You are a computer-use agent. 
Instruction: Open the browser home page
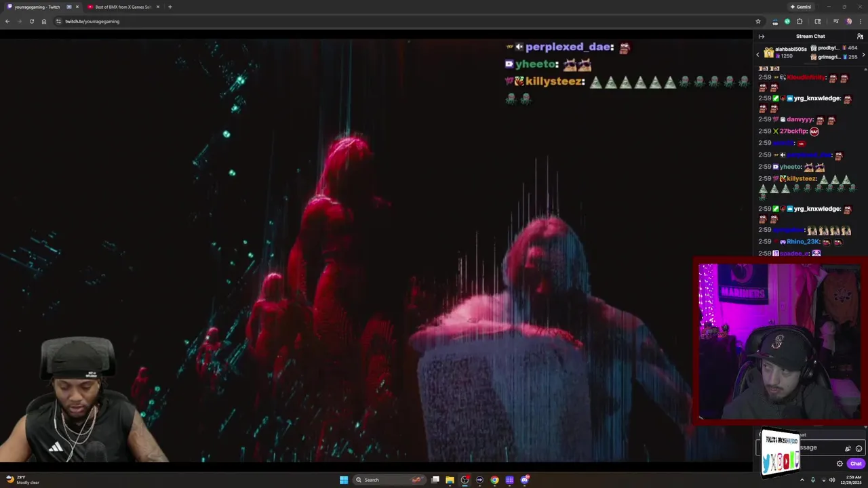(x=44, y=21)
